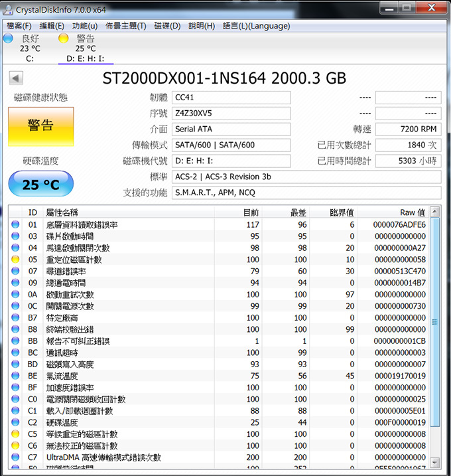Click the 臨界值 column header
Viewport: 451px width, 476px height.
click(333, 212)
